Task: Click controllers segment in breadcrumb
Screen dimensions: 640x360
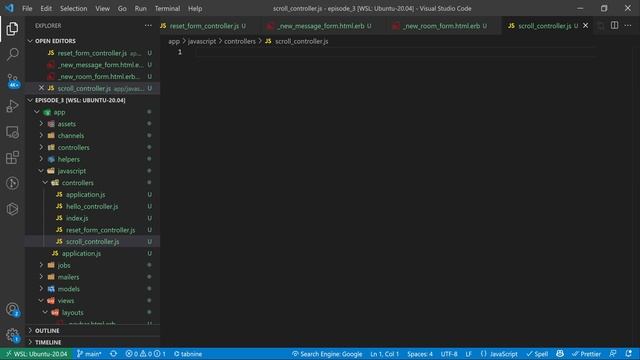Action: [x=240, y=41]
